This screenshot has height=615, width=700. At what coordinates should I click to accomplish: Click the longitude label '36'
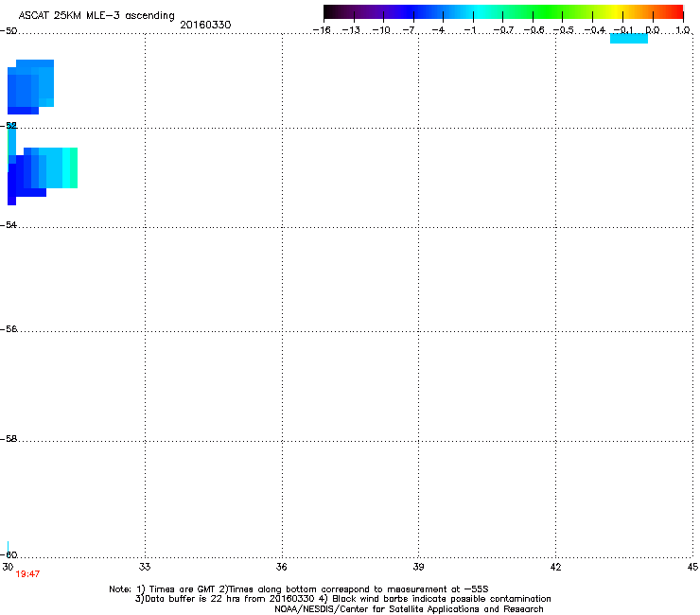(x=281, y=567)
